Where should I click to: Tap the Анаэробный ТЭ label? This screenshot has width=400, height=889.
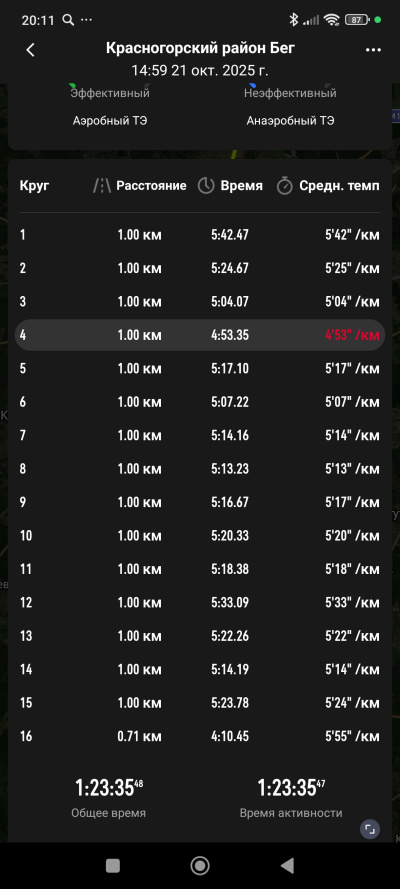(290, 121)
